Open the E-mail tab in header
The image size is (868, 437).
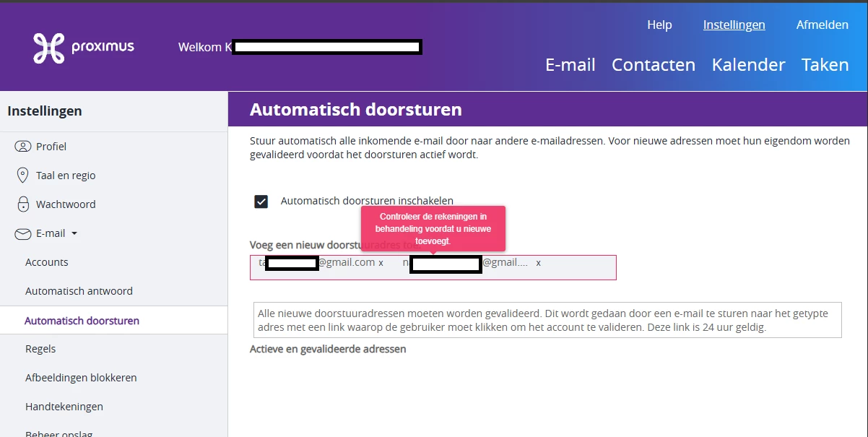pos(570,65)
